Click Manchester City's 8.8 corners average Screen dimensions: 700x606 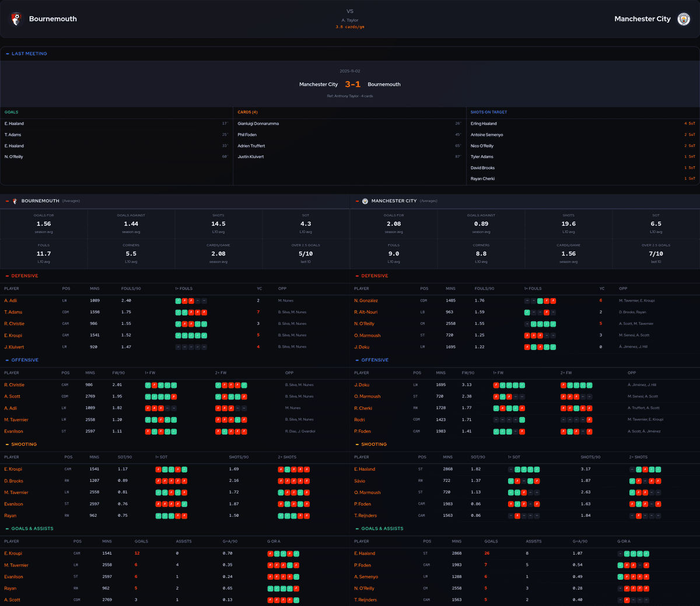pos(481,254)
